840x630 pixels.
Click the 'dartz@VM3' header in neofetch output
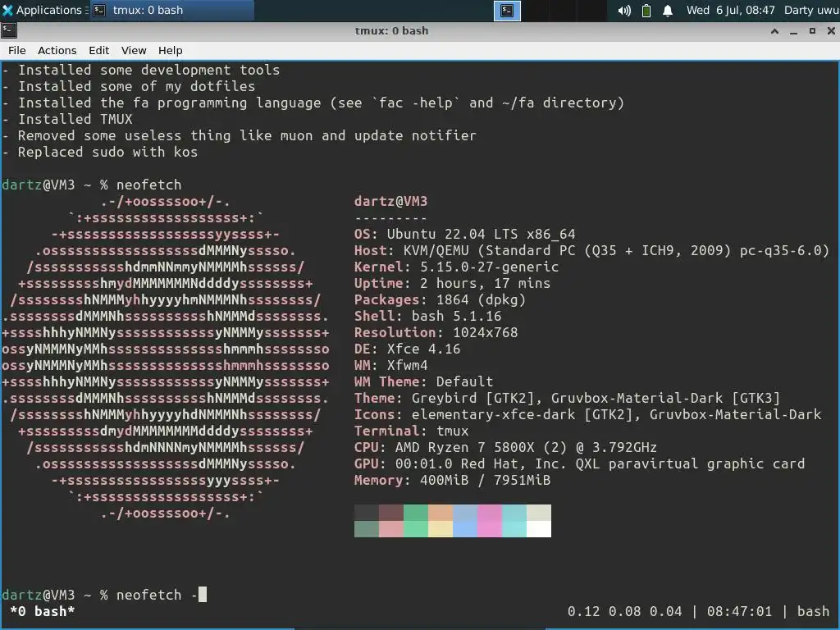click(x=390, y=202)
